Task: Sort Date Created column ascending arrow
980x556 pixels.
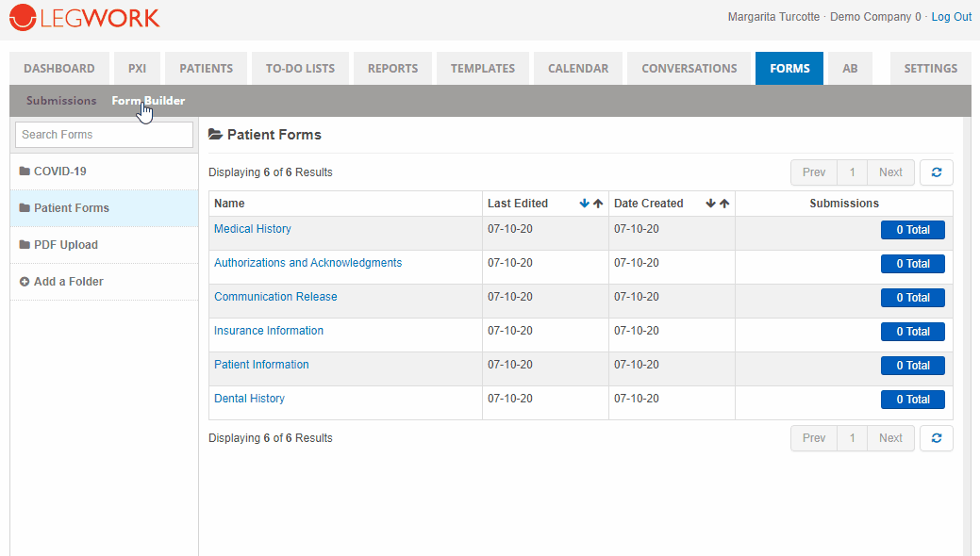Action: 724,204
